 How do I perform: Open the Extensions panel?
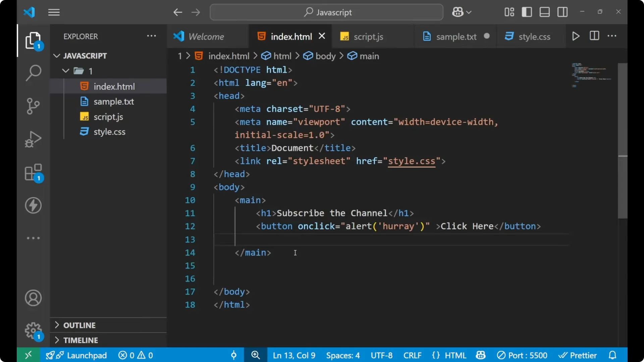tap(33, 173)
